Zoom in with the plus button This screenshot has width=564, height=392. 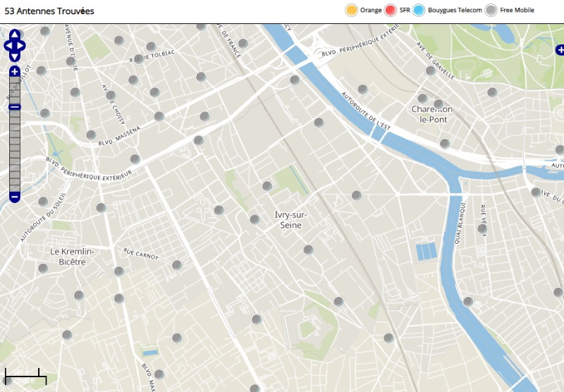pyautogui.click(x=15, y=72)
